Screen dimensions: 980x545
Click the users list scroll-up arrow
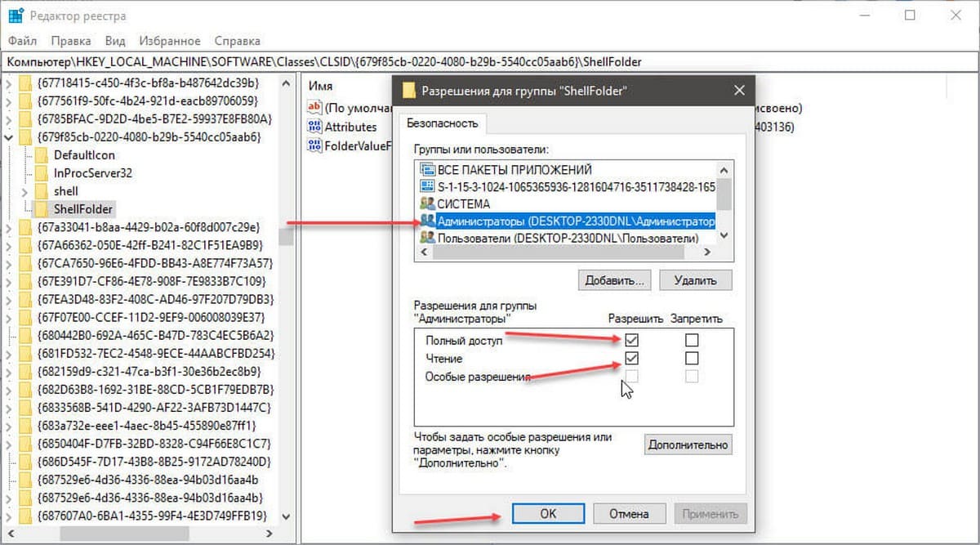725,168
